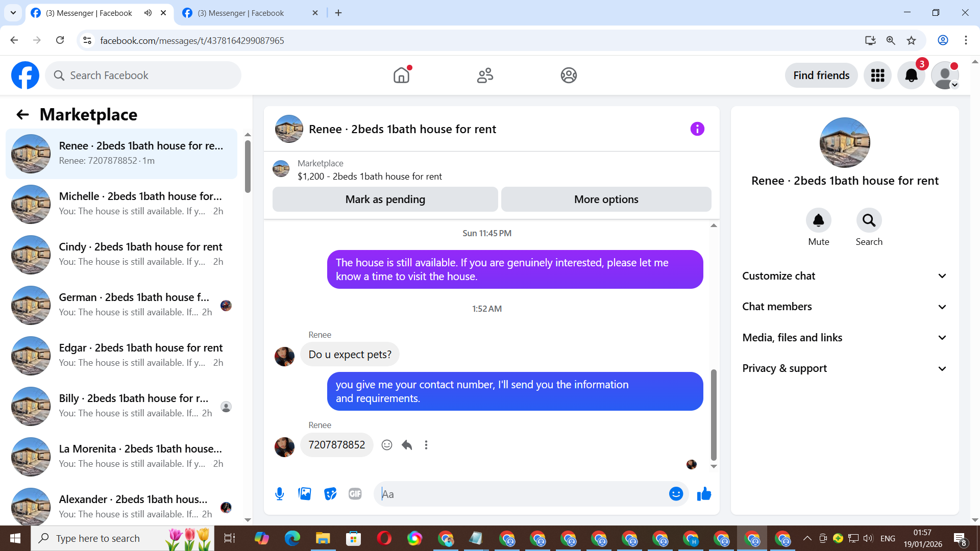This screenshot has height=551, width=980.
Task: Reply to the 7207878852 message
Action: point(407,445)
